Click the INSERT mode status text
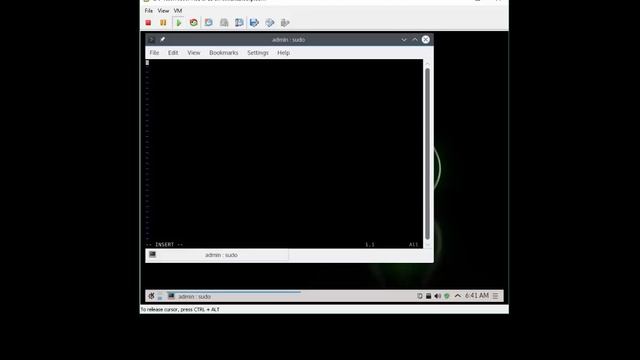Viewport: 640px width, 360px height. coord(164,244)
